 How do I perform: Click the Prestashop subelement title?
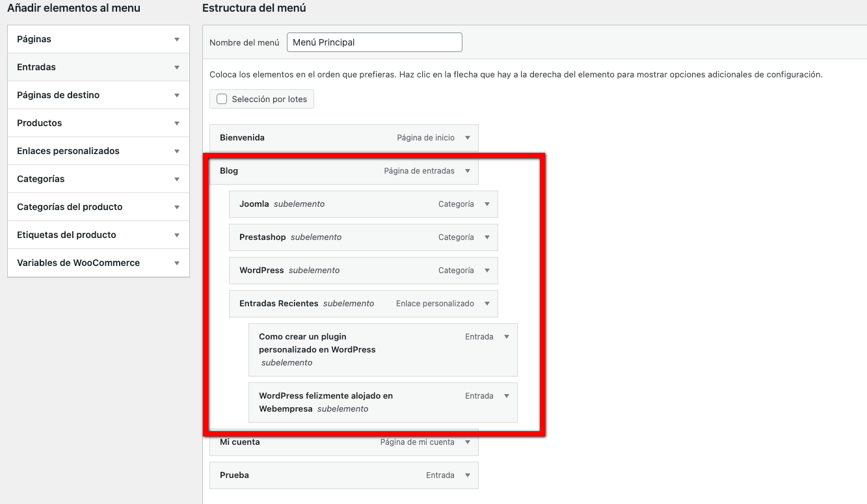point(263,237)
